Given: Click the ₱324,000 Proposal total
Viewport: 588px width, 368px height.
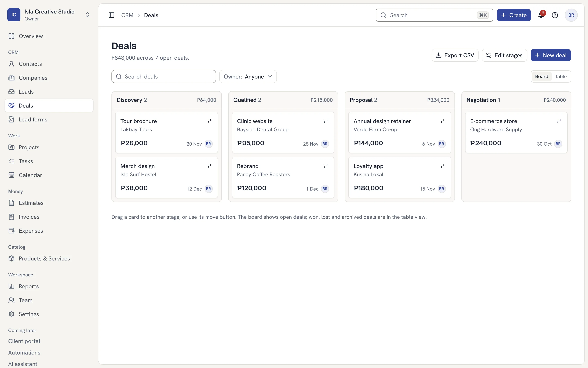Looking at the screenshot, I should pos(438,100).
